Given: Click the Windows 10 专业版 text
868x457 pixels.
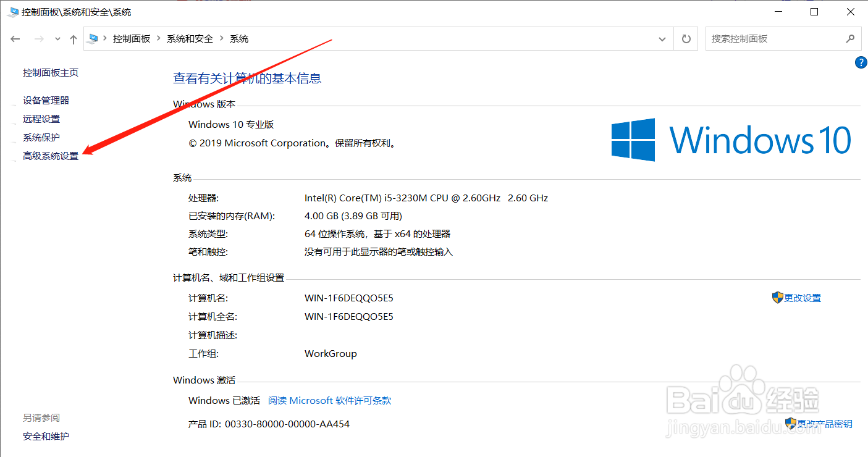Looking at the screenshot, I should [x=231, y=124].
